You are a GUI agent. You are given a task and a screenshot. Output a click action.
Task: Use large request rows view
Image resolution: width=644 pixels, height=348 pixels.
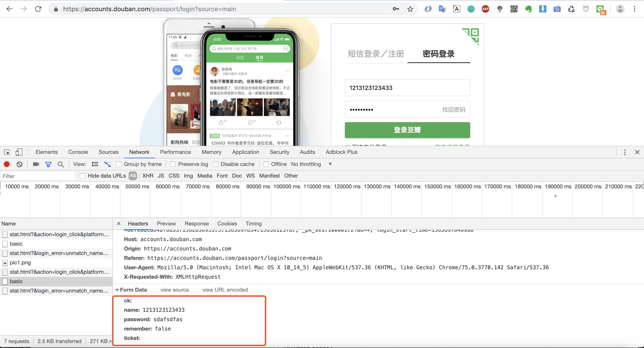(x=95, y=164)
